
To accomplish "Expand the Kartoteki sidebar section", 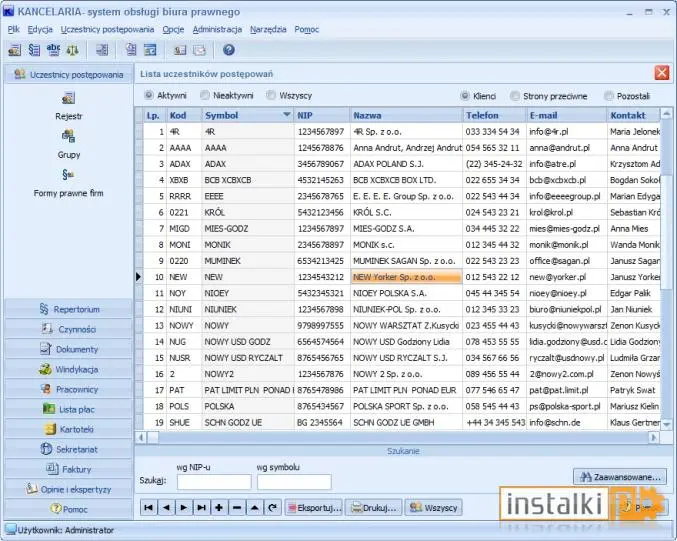I will click(68, 429).
